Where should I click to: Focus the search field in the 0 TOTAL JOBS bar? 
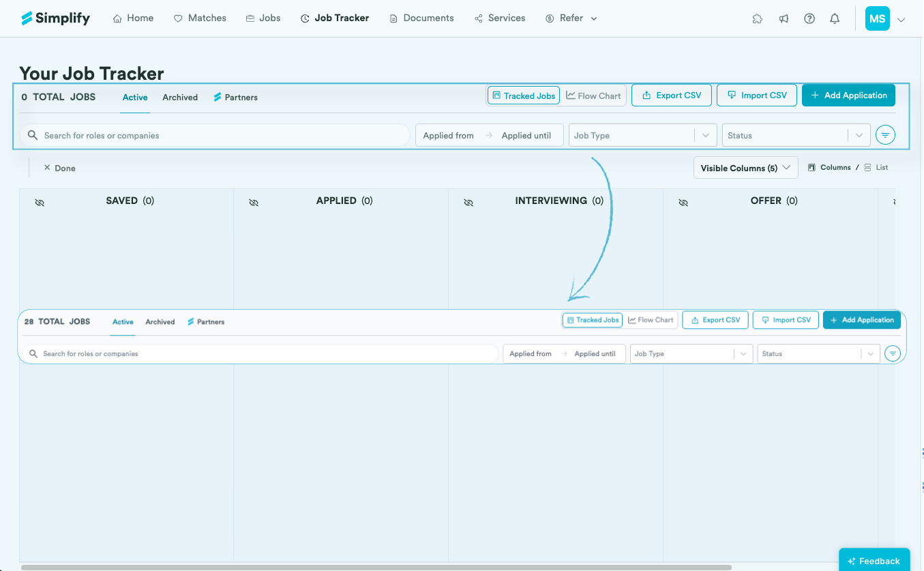pyautogui.click(x=215, y=135)
